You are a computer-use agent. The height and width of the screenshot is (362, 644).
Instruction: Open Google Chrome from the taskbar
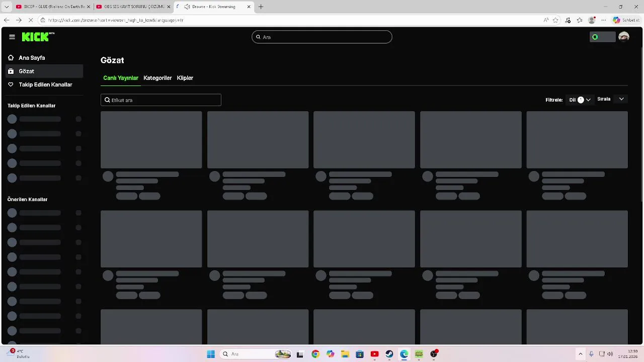315,354
